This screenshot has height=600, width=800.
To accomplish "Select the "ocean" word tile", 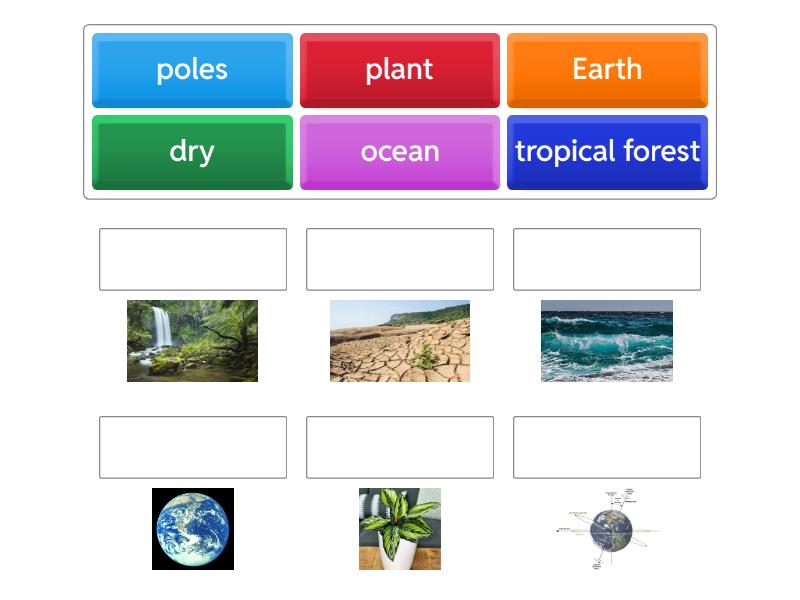I will [400, 152].
